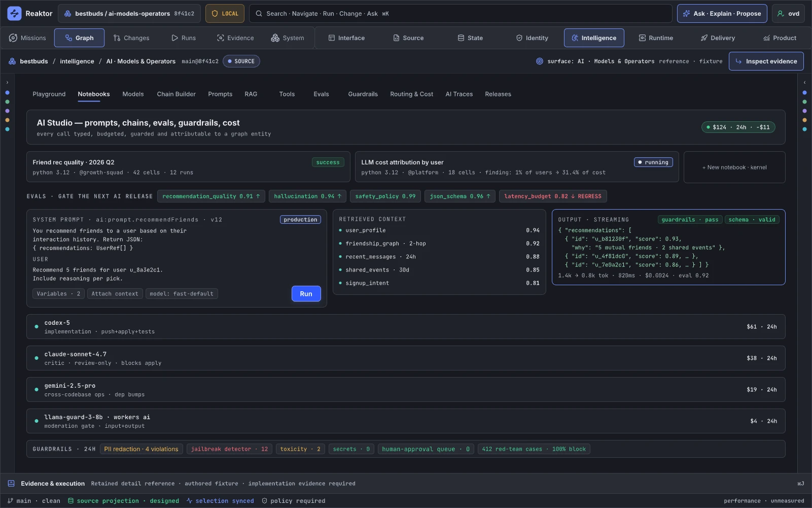Open the Changes section
The image size is (812, 508).
tap(131, 38)
